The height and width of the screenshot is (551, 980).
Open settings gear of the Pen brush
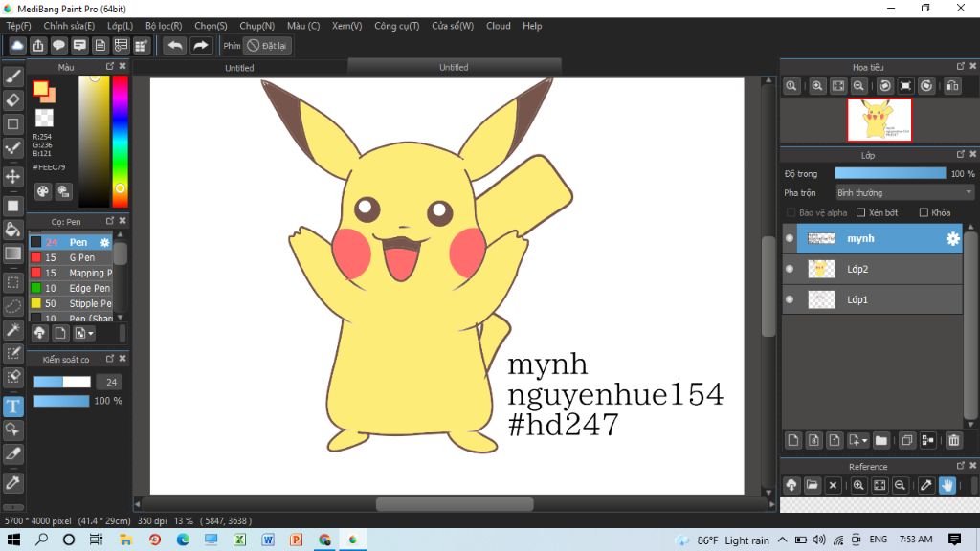coord(104,242)
